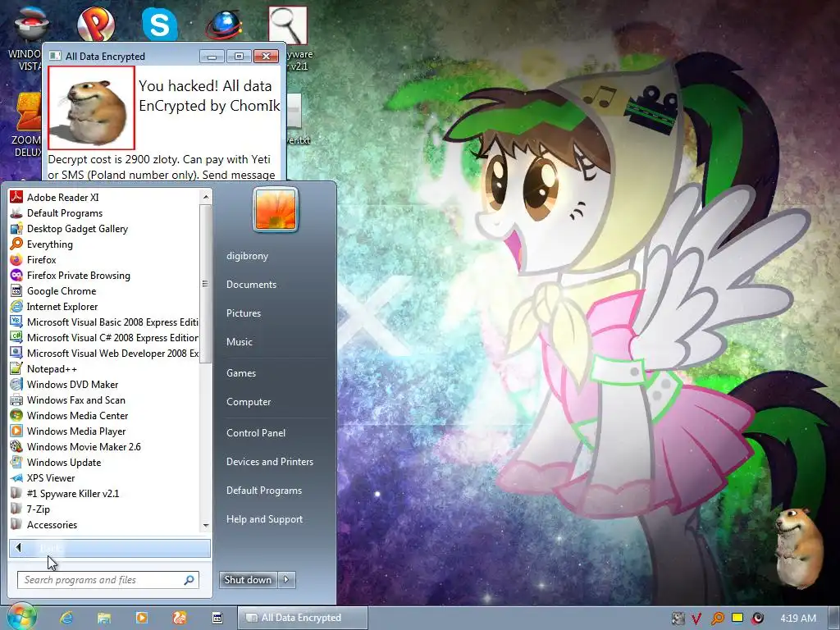Open Devices and Printers
The height and width of the screenshot is (630, 840).
pyautogui.click(x=269, y=461)
